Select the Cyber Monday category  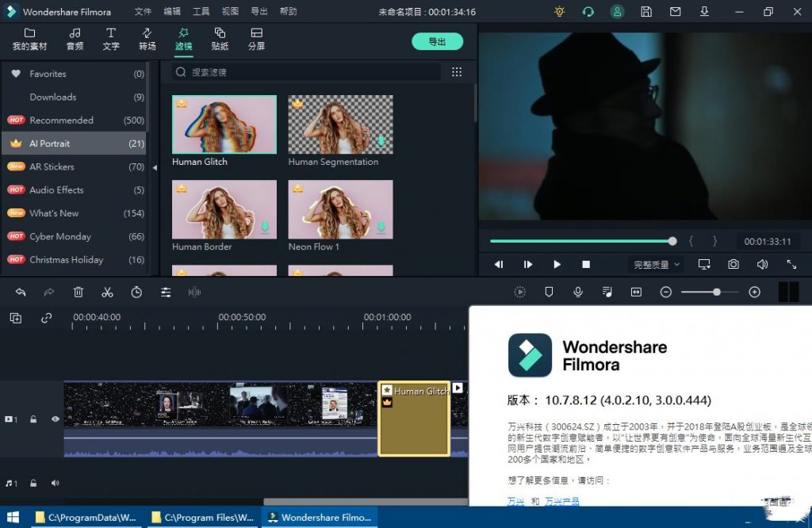pos(75,236)
